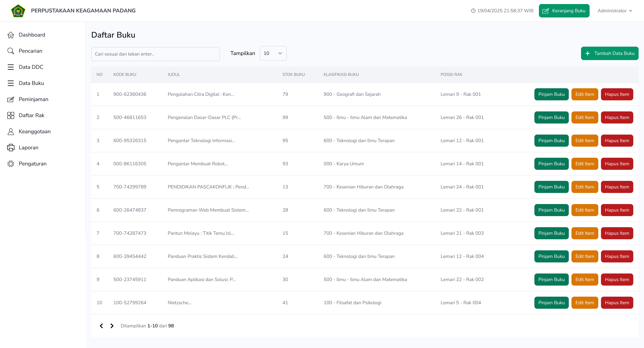Click the Keanggotaan user icon

[11, 132]
